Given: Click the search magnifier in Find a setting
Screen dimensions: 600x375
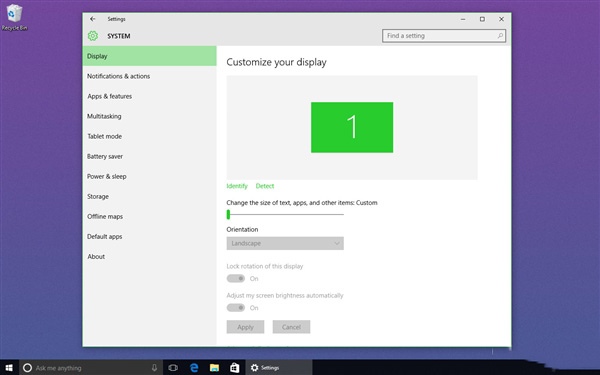Looking at the screenshot, I should click(500, 36).
